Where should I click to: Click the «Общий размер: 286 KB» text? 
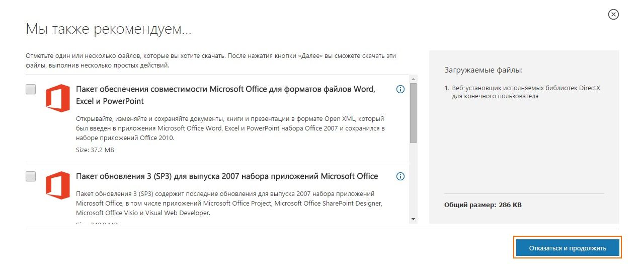click(487, 206)
